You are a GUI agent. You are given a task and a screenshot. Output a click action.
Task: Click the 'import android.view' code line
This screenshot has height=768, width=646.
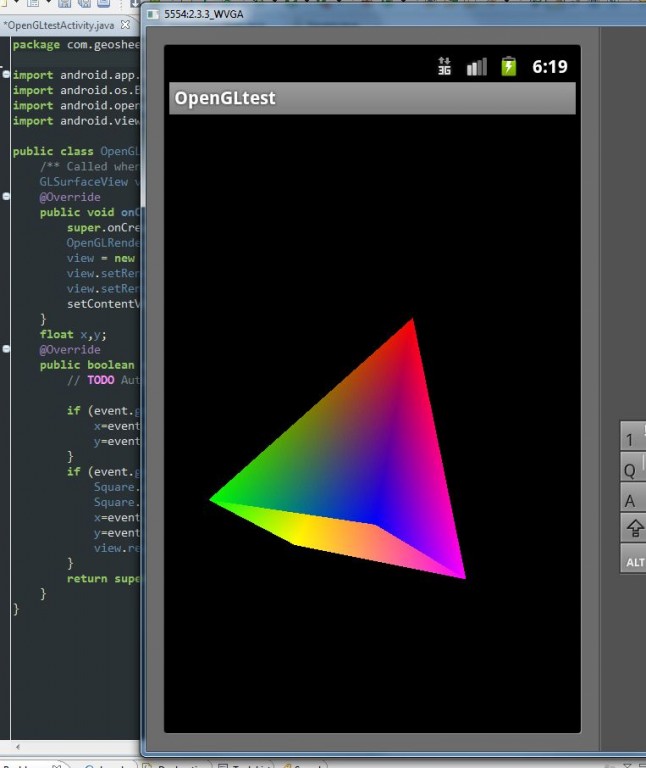point(76,120)
